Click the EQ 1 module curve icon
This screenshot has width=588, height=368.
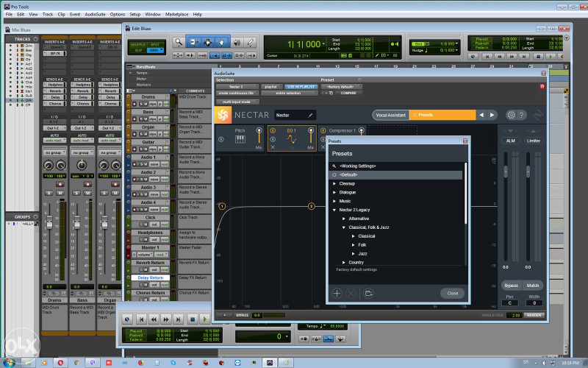click(291, 139)
